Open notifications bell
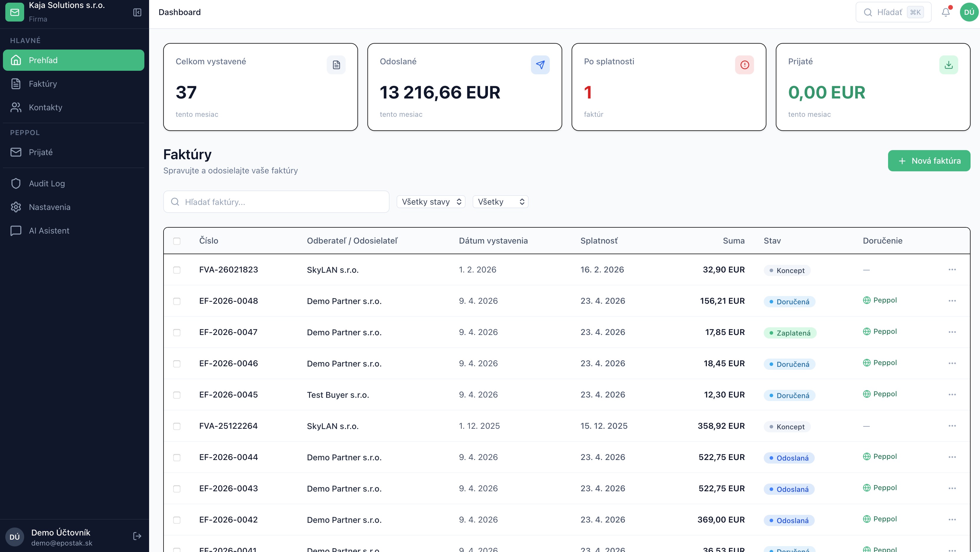 pyautogui.click(x=946, y=12)
